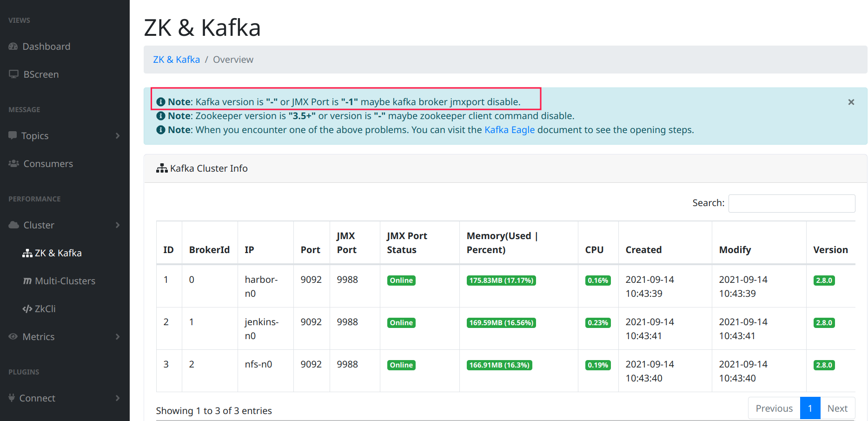Open the Kafka Eagle document link
The height and width of the screenshot is (421, 868).
point(510,130)
